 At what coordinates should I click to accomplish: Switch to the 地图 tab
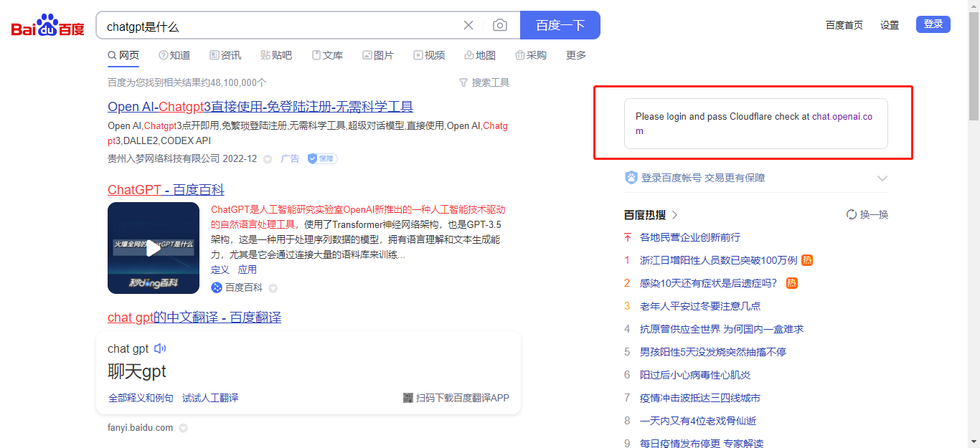(480, 55)
